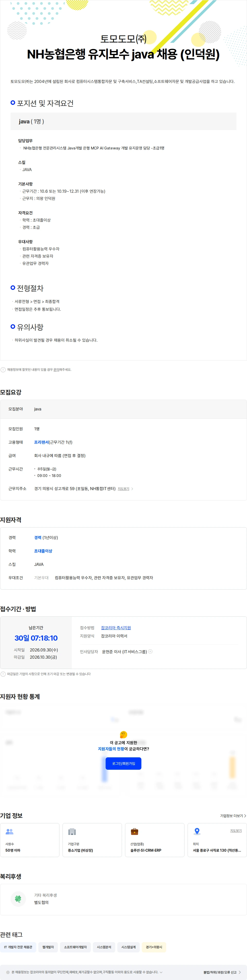The height and width of the screenshot is (980, 247).
Task: Click the 솔루션·SI·CRM·ERP industry text
Action: coord(146,850)
